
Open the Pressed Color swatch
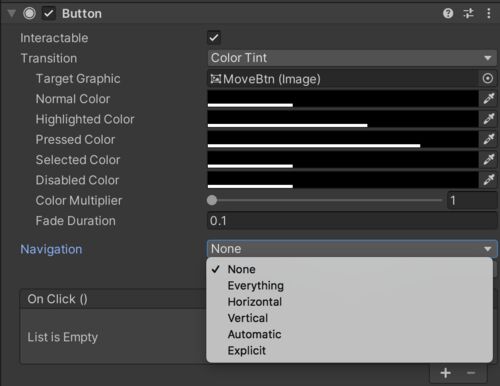343,139
